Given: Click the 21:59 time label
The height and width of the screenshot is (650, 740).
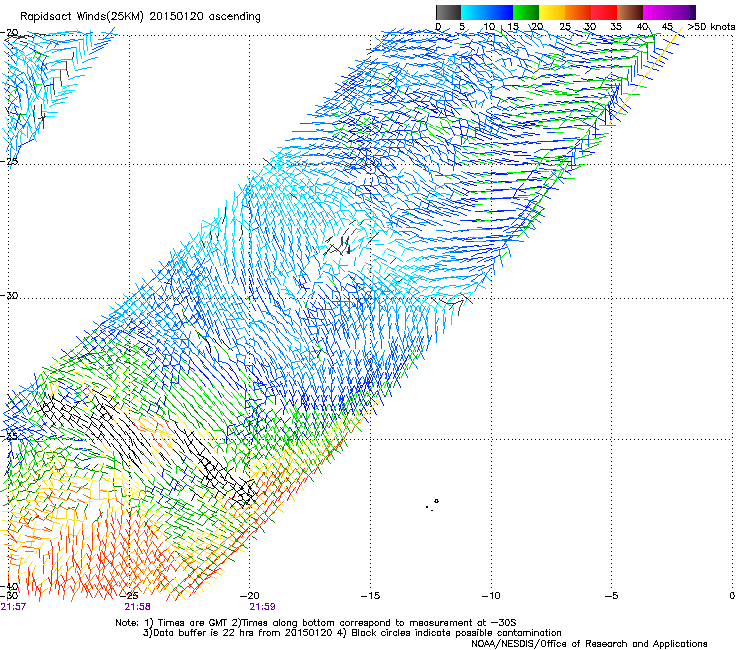Looking at the screenshot, I should (x=262, y=607).
